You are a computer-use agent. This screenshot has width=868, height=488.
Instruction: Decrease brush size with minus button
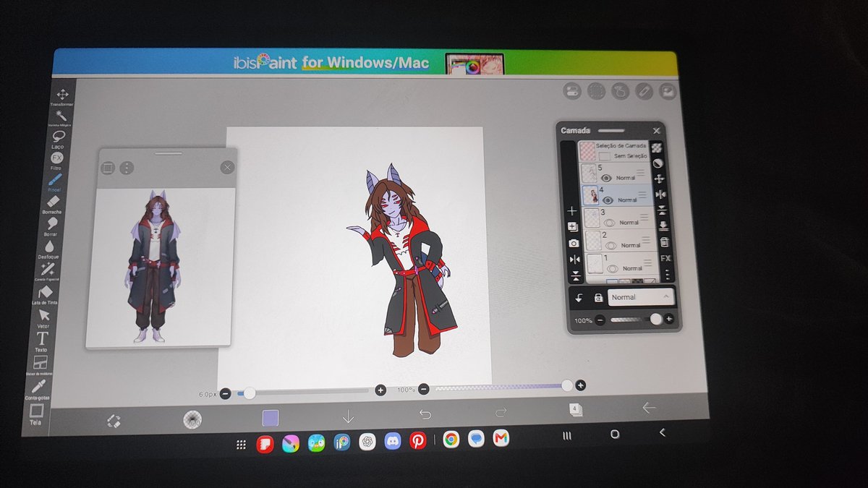pyautogui.click(x=226, y=394)
